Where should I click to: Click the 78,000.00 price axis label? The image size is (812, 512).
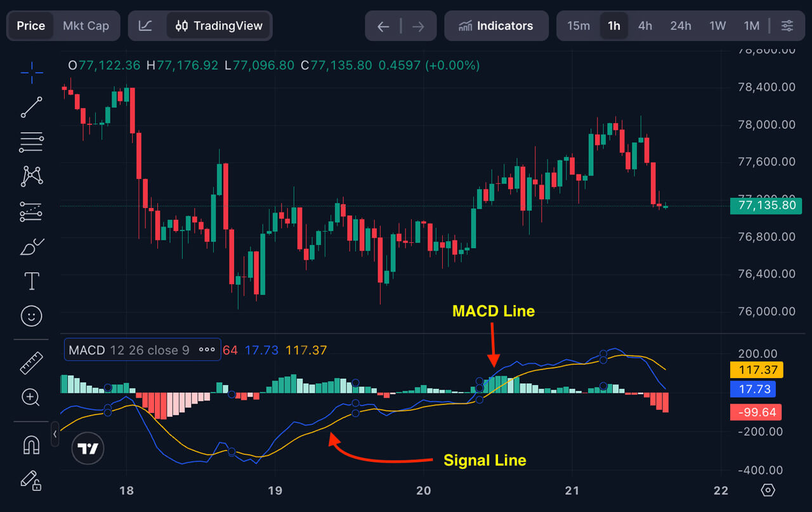pyautogui.click(x=766, y=124)
